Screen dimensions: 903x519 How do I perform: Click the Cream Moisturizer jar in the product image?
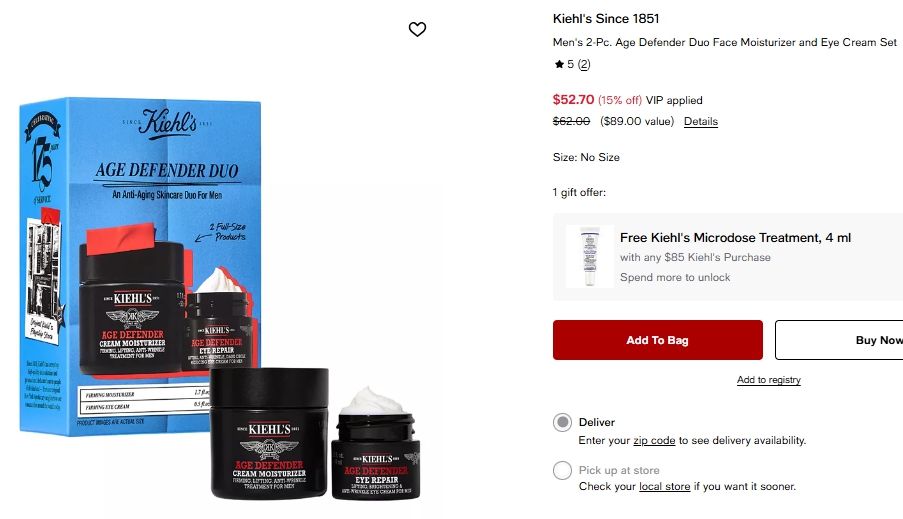269,433
